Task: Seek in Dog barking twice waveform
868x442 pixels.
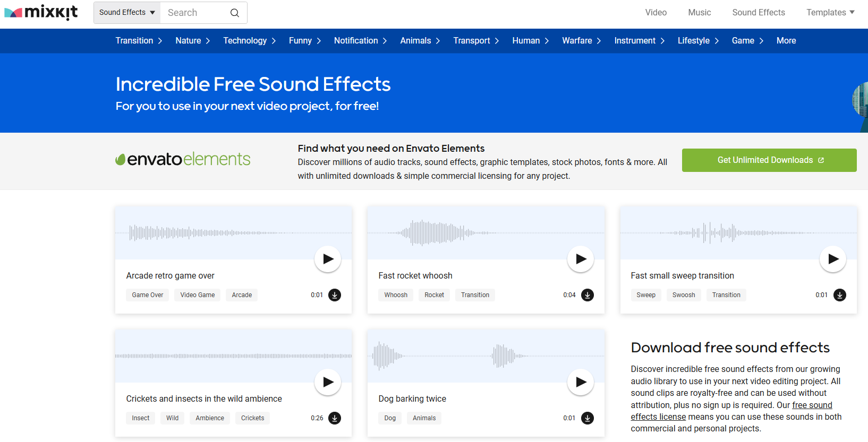Action: coord(486,356)
